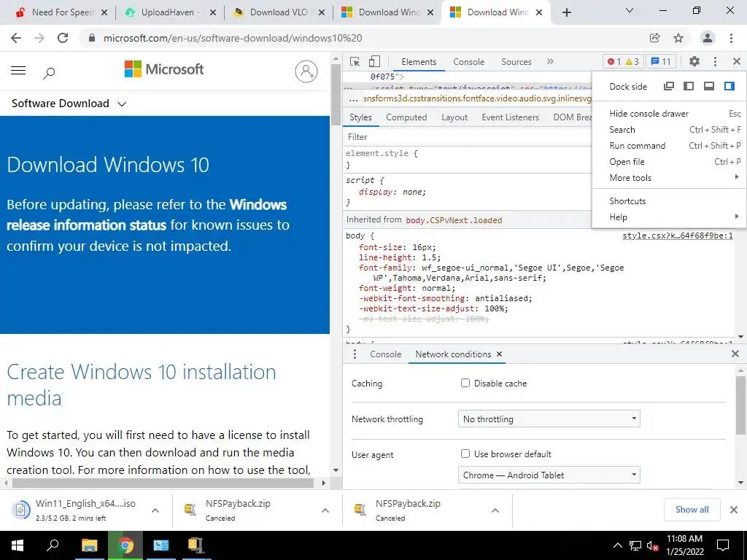Image resolution: width=747 pixels, height=560 pixels.
Task: Click the share page icon in address bar
Action: (x=654, y=38)
